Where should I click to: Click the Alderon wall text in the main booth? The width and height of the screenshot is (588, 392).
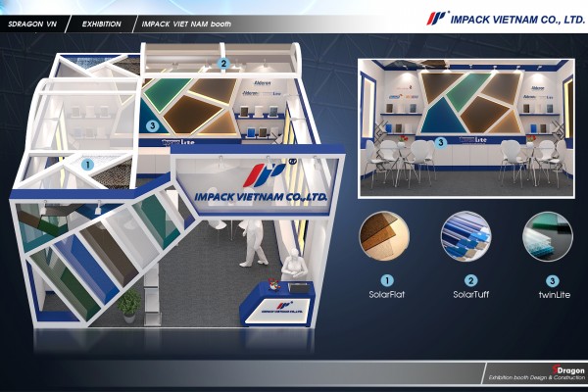point(263,83)
